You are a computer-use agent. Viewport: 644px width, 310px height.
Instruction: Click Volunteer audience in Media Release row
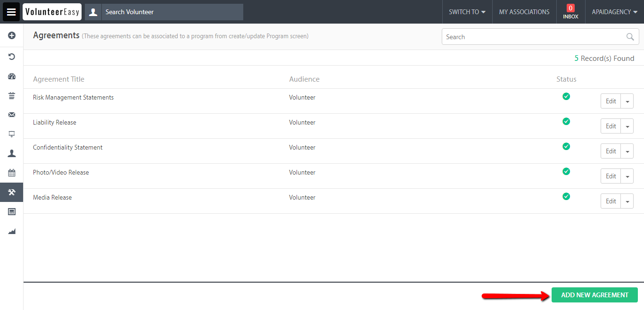tap(302, 198)
